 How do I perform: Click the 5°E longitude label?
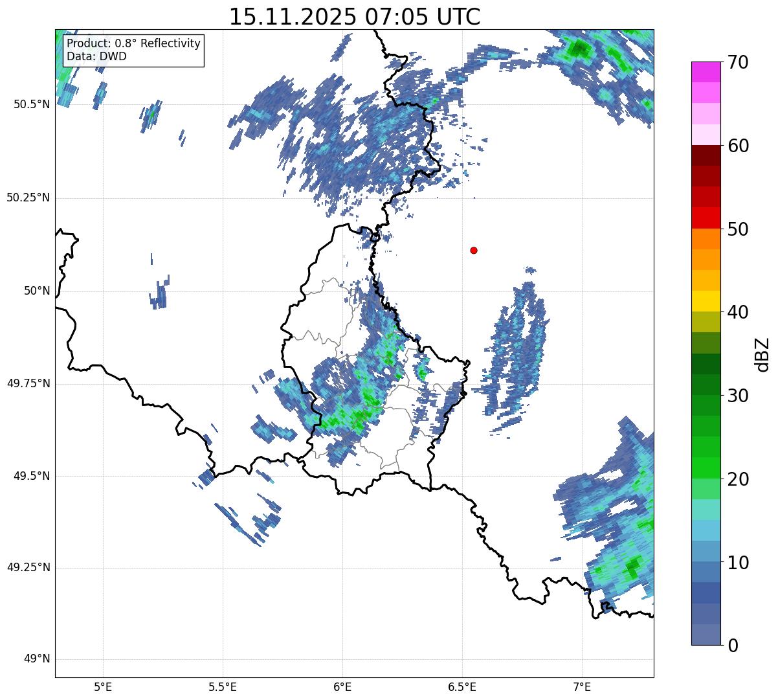[103, 686]
